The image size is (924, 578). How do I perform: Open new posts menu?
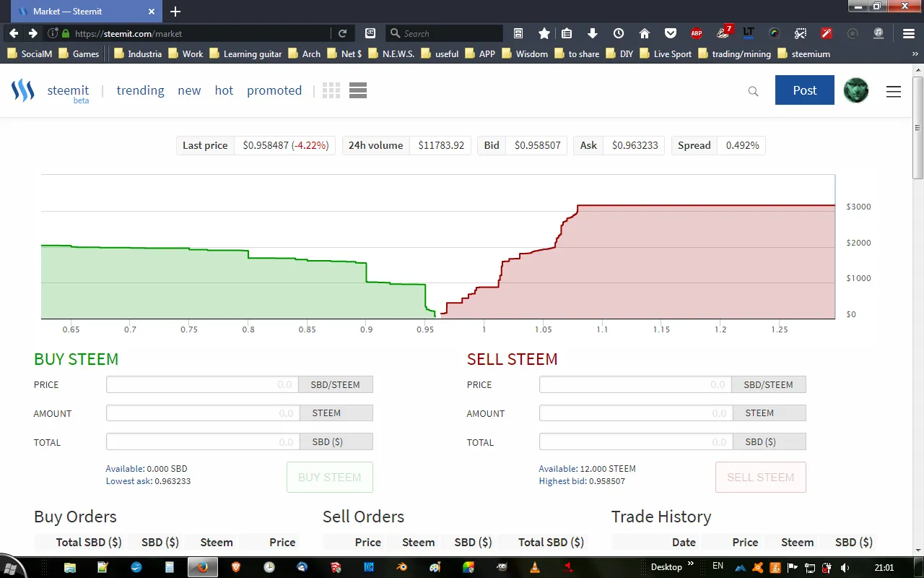[x=189, y=90]
